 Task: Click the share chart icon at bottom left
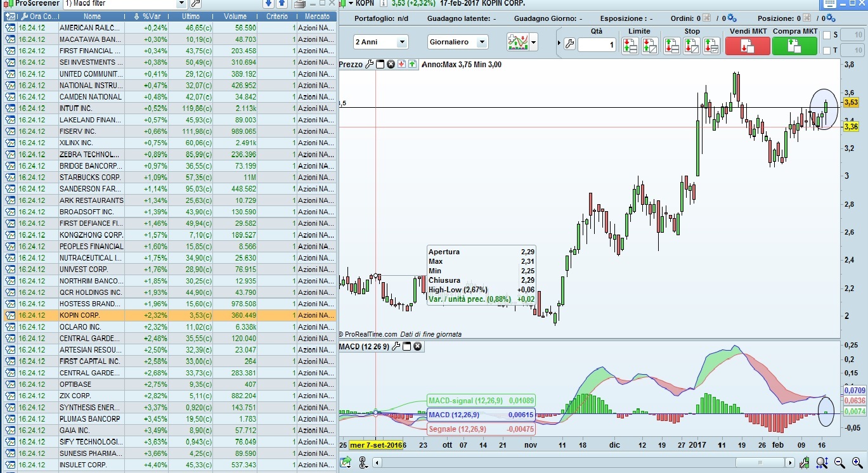click(x=345, y=463)
